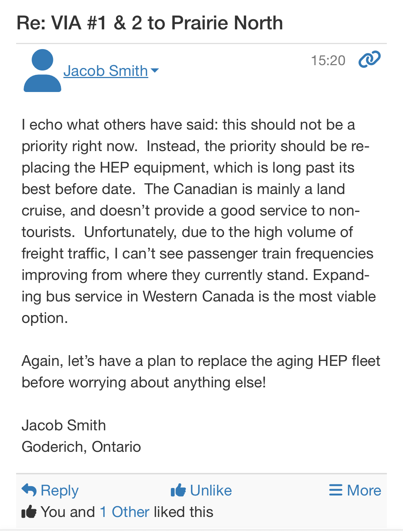Click the 15:20 post timestamp

point(328,61)
